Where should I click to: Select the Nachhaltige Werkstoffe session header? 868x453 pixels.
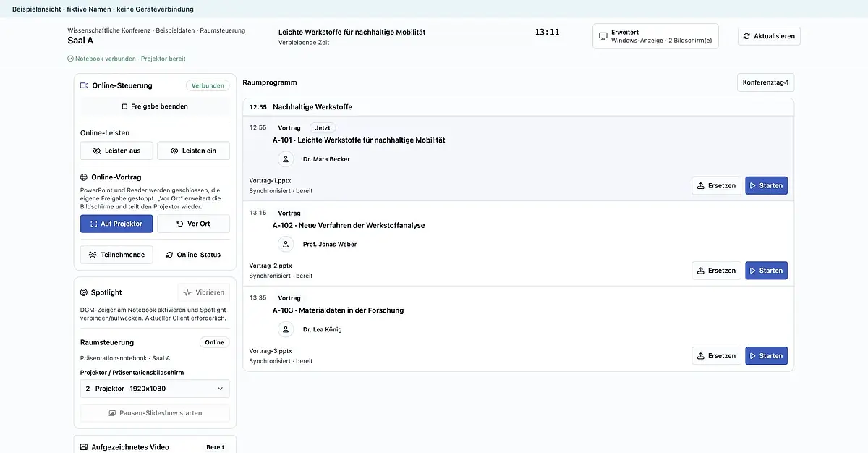(x=518, y=107)
